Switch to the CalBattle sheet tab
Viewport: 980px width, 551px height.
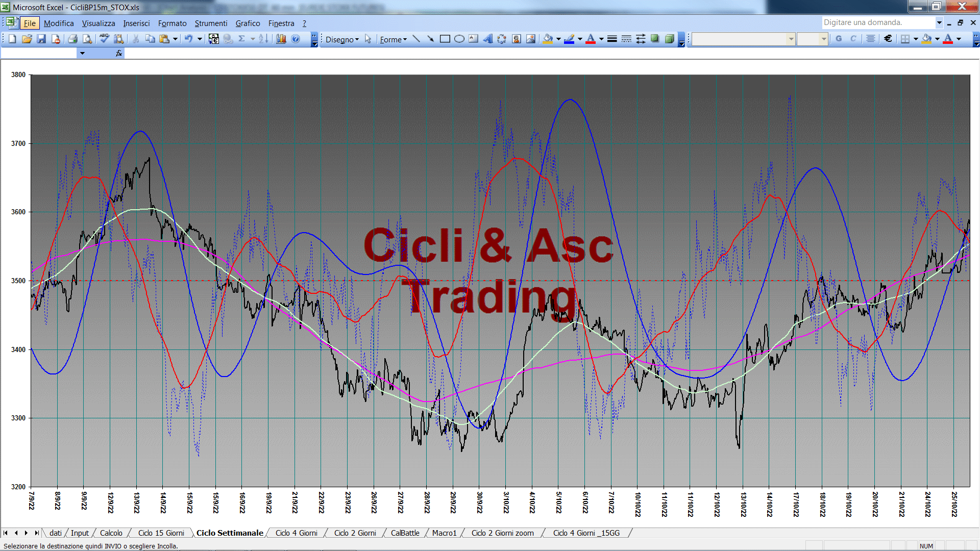[x=405, y=533]
